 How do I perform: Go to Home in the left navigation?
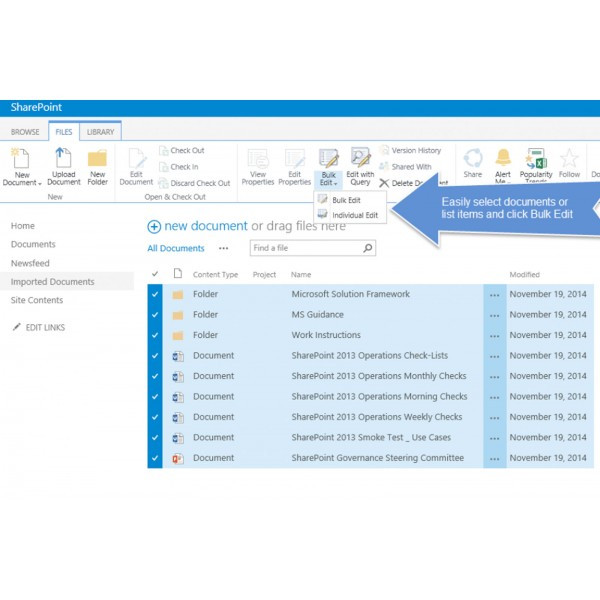point(23,226)
